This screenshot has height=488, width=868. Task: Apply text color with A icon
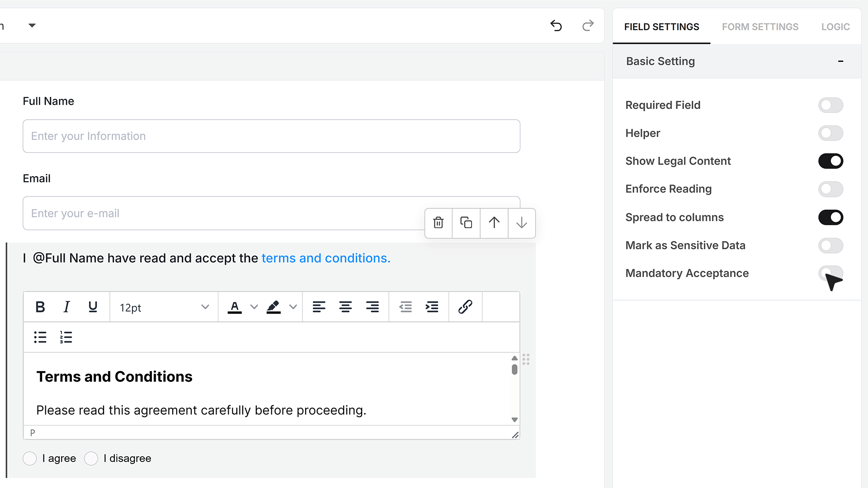pos(234,307)
